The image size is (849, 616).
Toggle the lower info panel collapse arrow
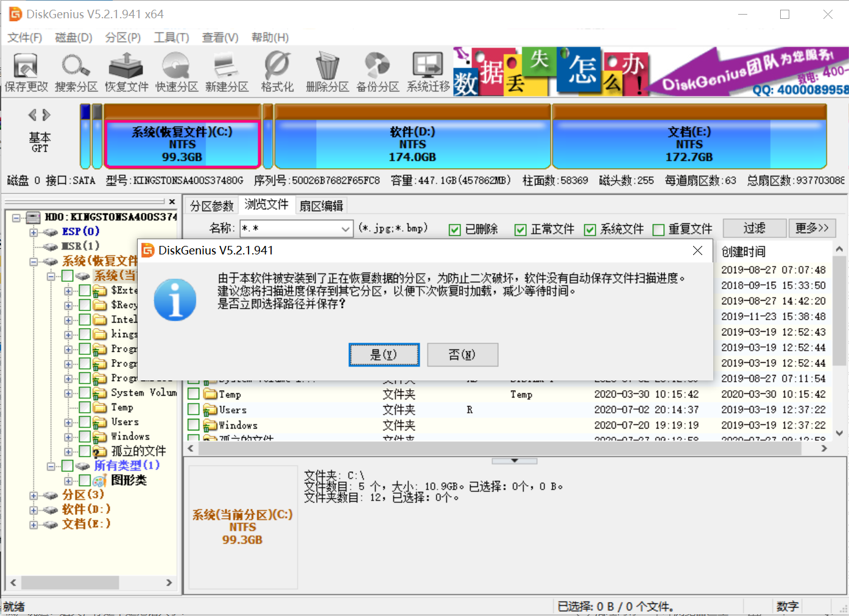(x=515, y=461)
